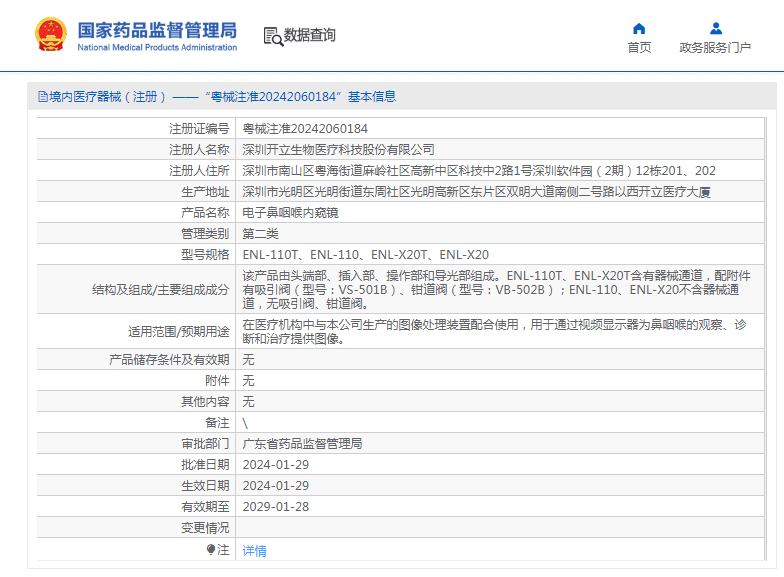Click the 有效期至 label
This screenshot has width=784, height=577.
click(x=205, y=506)
